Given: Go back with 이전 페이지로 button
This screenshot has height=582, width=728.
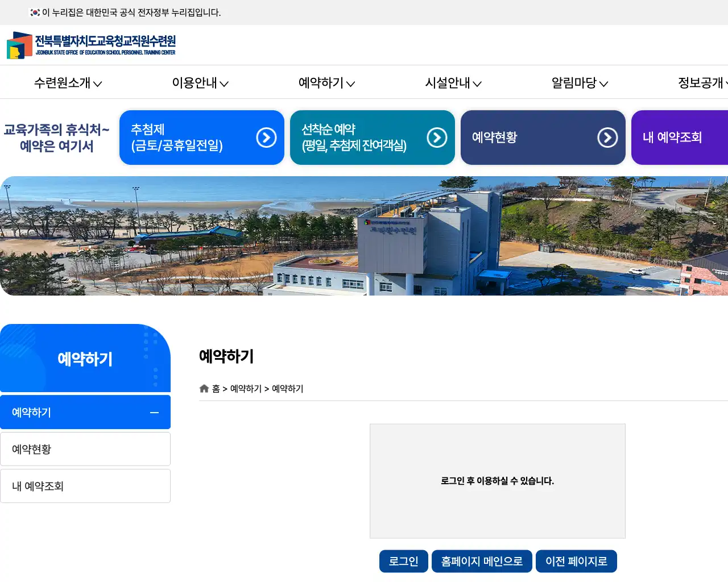Looking at the screenshot, I should tap(576, 562).
